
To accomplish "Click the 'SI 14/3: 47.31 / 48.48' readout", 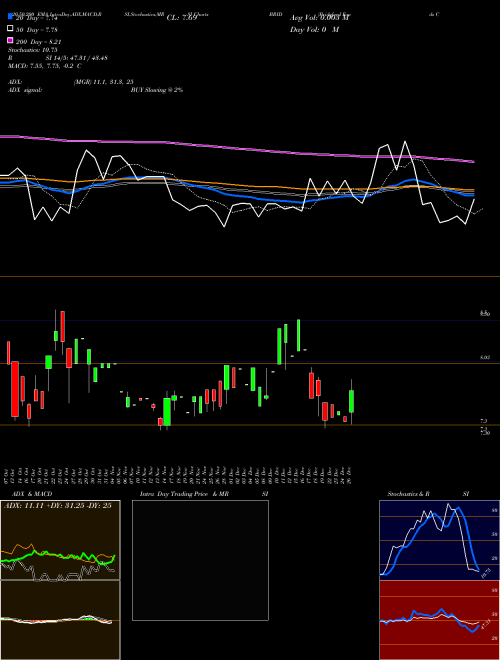I will point(77,58).
